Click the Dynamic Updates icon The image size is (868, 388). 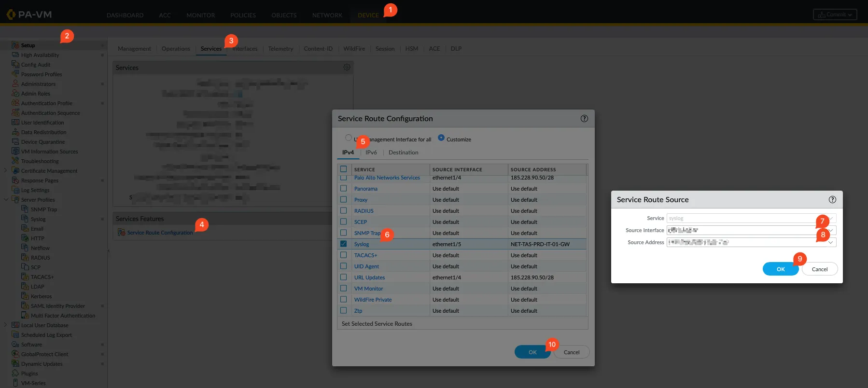15,364
